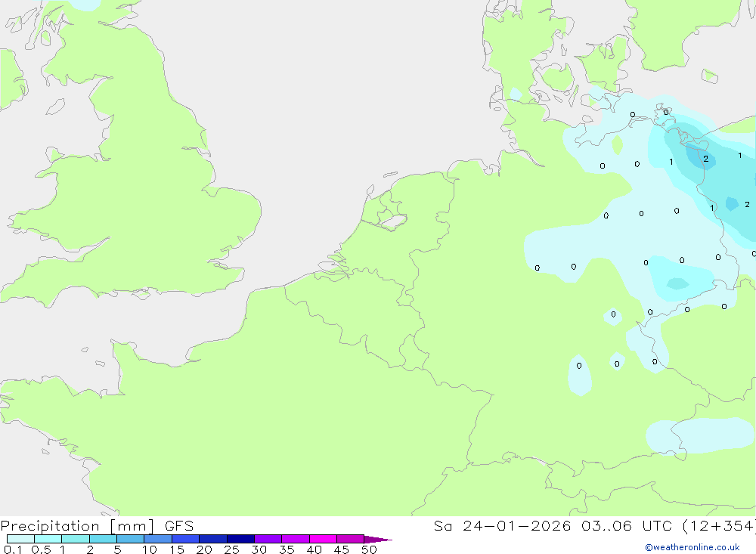Choose the 35 to 40 mm legend swatch
Viewport: 756px width, 554px height.
296,539
